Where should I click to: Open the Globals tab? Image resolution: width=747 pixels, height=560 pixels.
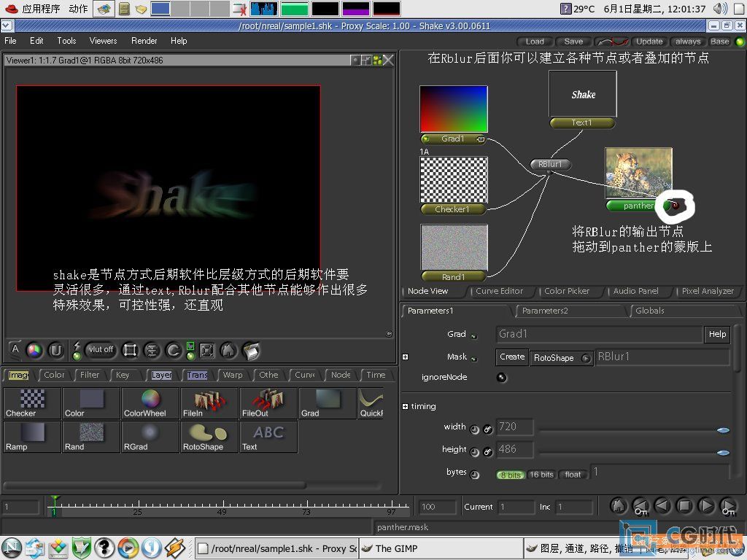coord(650,311)
